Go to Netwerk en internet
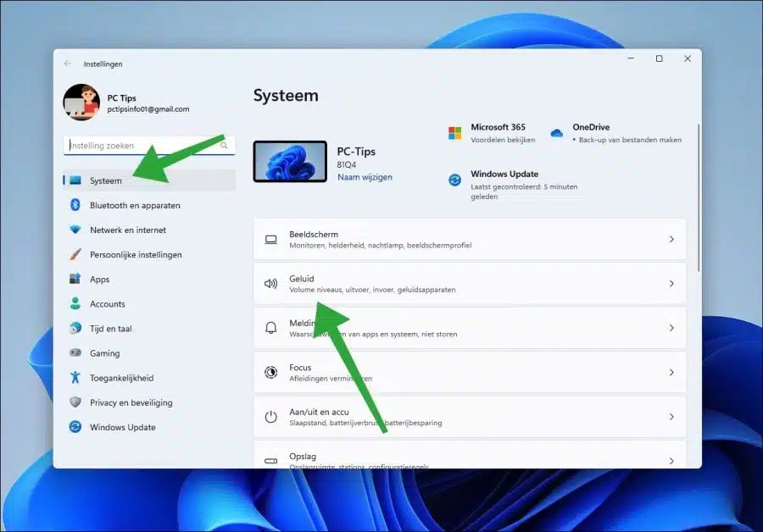 pos(149,230)
